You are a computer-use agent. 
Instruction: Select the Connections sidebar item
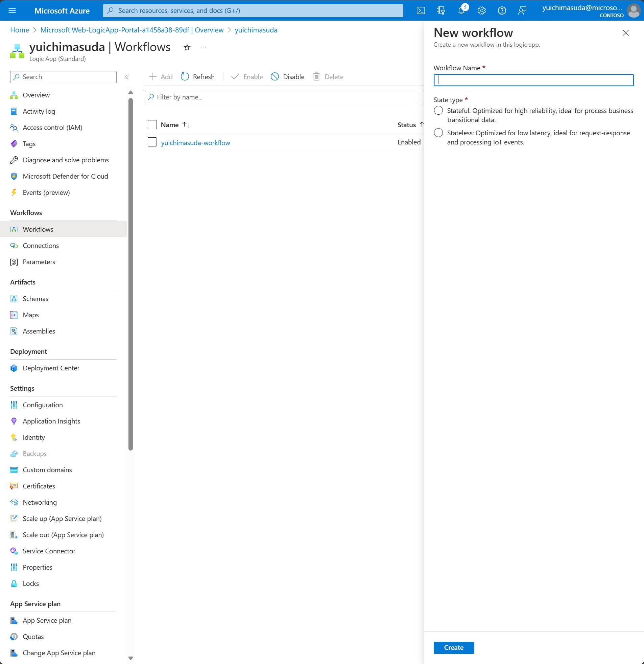click(x=41, y=245)
